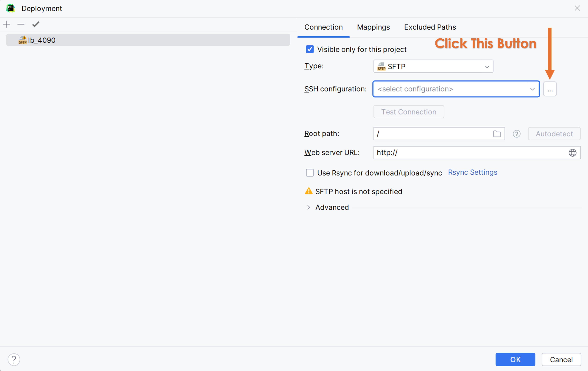
Task: Click the globe icon in Web server URL
Action: click(x=572, y=153)
